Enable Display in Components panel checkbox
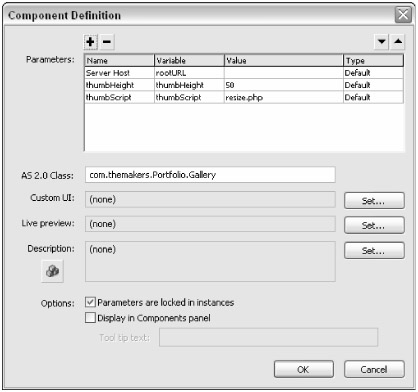418x392 pixels. point(90,317)
